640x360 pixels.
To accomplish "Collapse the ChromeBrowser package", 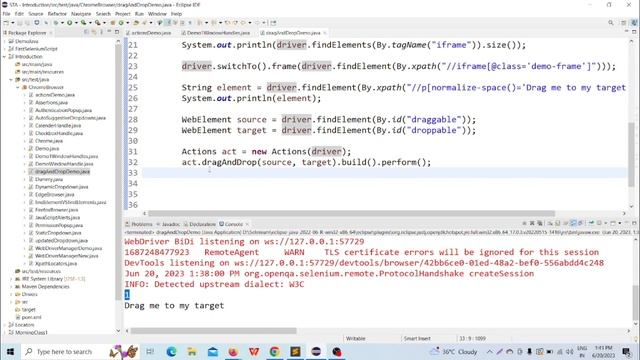I will pyautogui.click(x=18, y=87).
